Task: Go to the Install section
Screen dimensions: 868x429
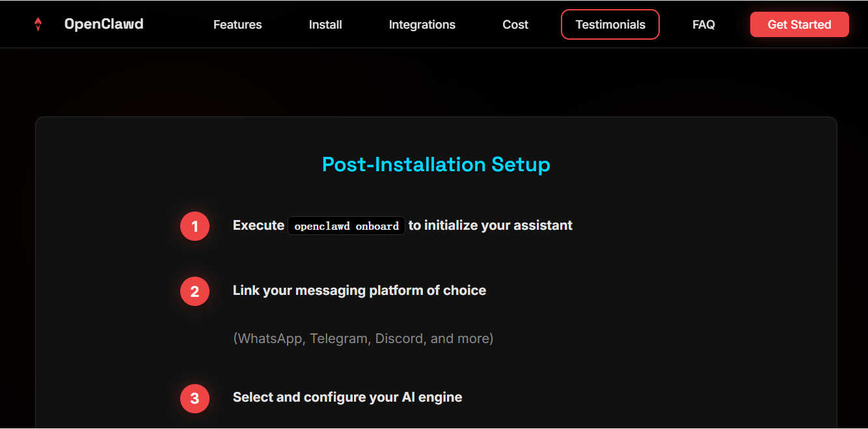Action: 325,25
